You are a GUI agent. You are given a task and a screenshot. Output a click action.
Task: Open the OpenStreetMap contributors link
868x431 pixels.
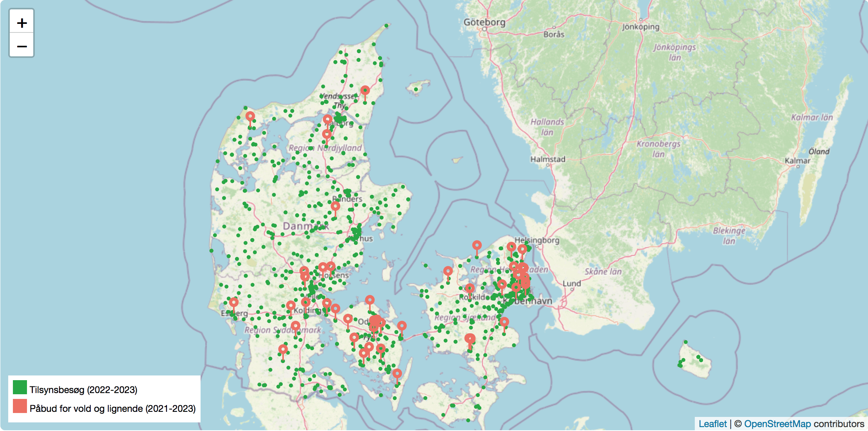(x=777, y=424)
